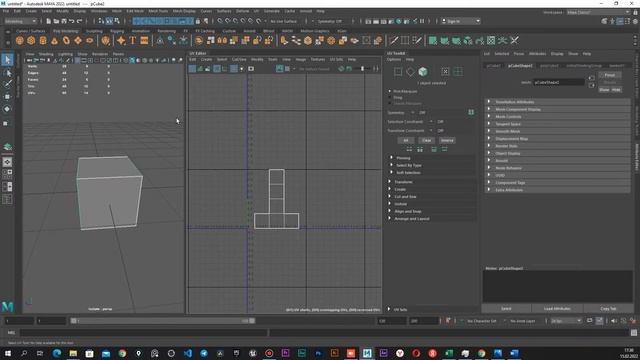Toggle UV Toolkit grid selection icon

[458, 72]
